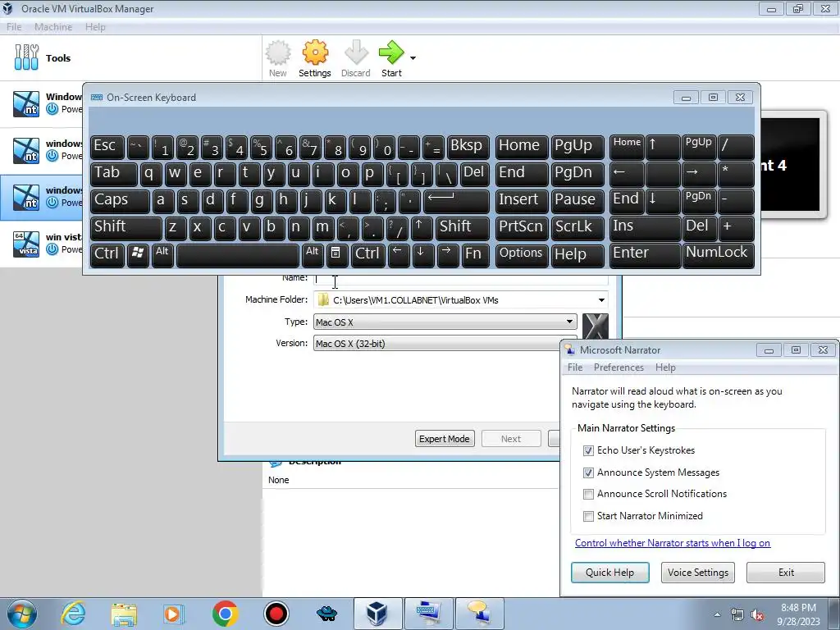Click the Enter arrow key beside the quote key
The width and height of the screenshot is (840, 630).
point(456,200)
